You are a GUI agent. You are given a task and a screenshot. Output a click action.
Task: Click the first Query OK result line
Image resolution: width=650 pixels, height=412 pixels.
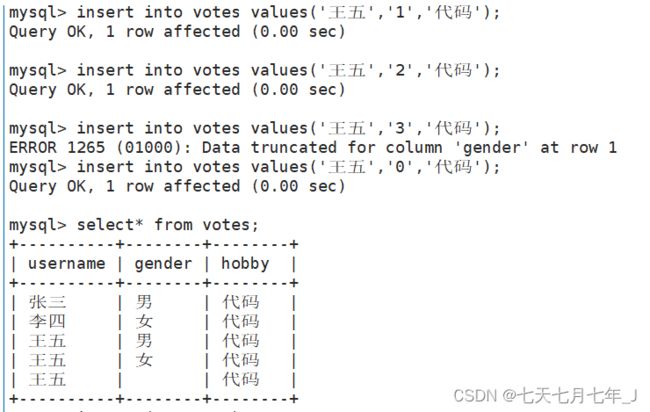(x=177, y=32)
